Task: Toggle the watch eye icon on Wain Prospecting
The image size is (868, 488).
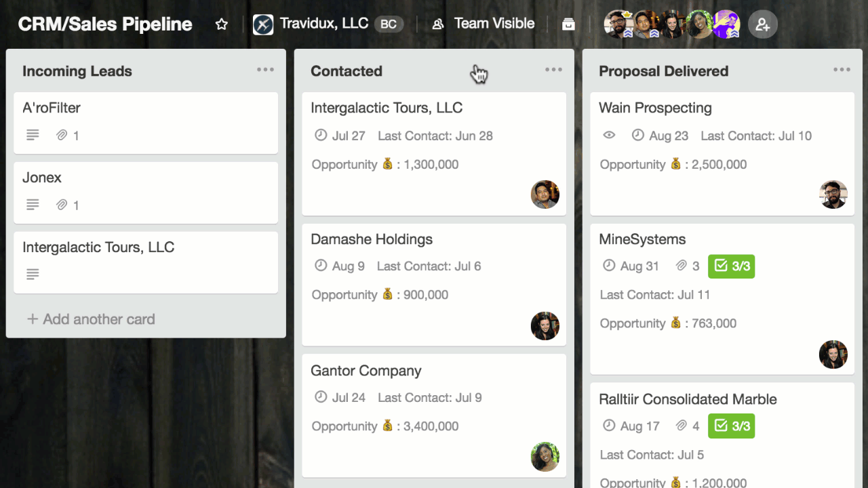Action: point(609,136)
